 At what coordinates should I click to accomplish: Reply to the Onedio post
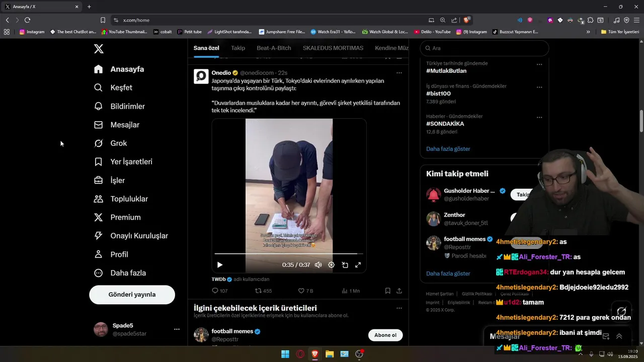click(x=220, y=291)
